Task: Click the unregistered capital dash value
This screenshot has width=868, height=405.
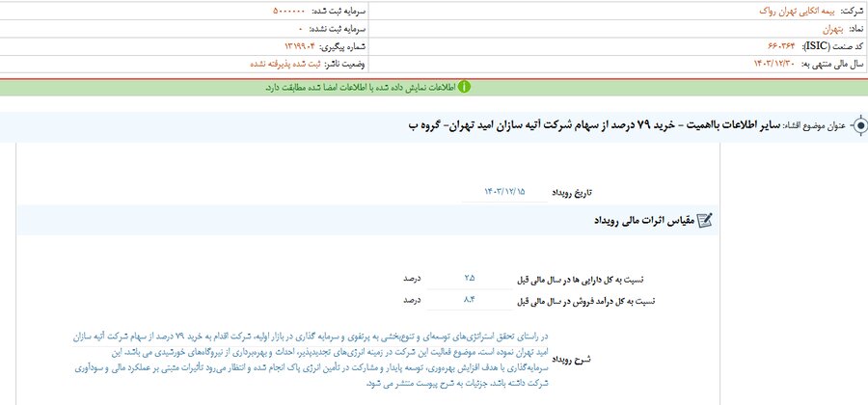Action: click(x=302, y=28)
